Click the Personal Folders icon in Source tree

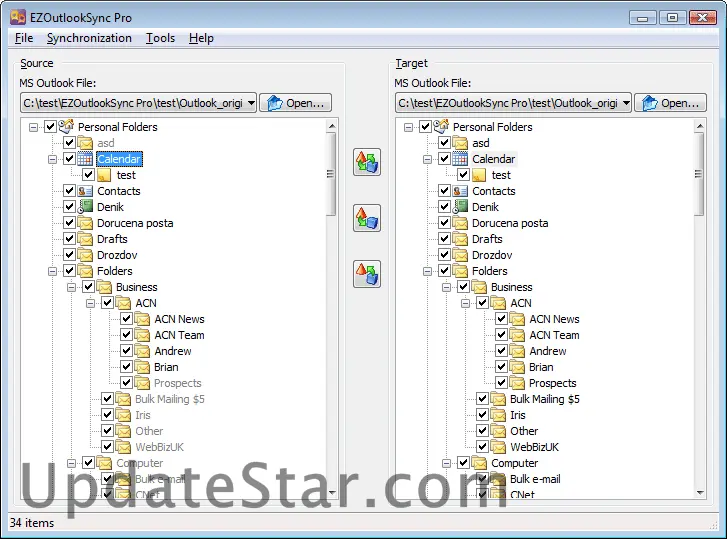(66, 126)
